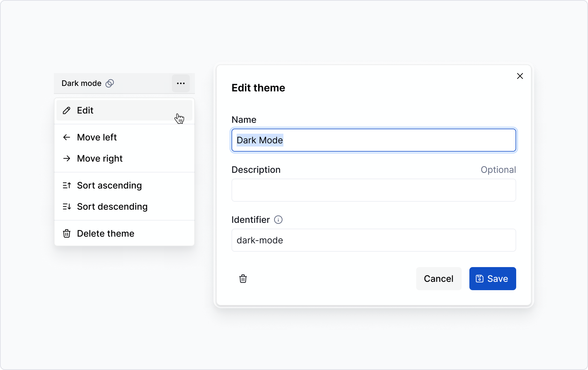The image size is (588, 370).
Task: Click the sort descending icon
Action: tap(66, 206)
